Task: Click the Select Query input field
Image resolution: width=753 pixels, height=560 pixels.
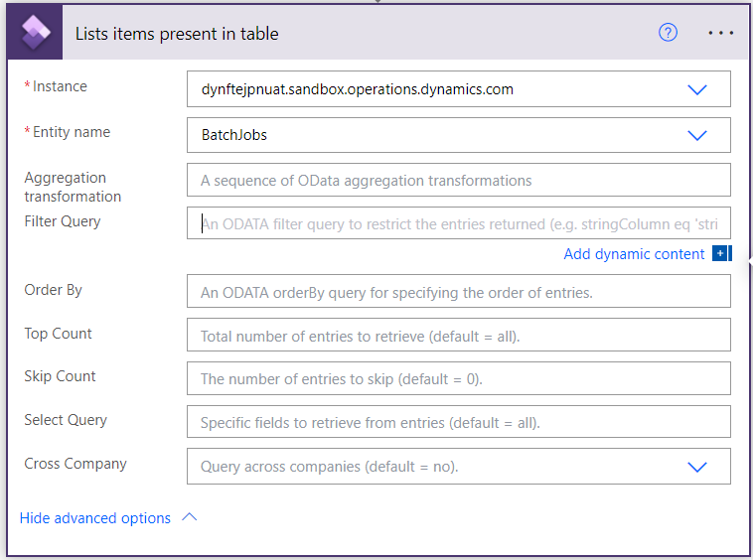Action: click(459, 422)
